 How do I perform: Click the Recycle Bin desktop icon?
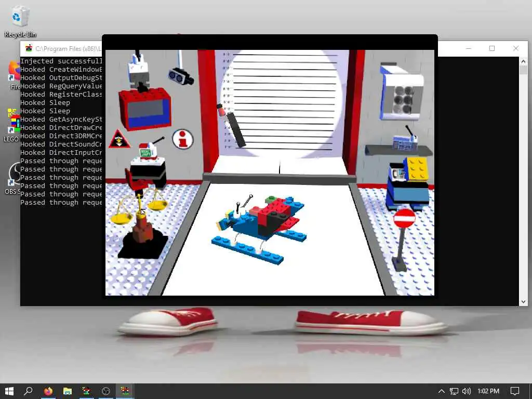click(20, 21)
